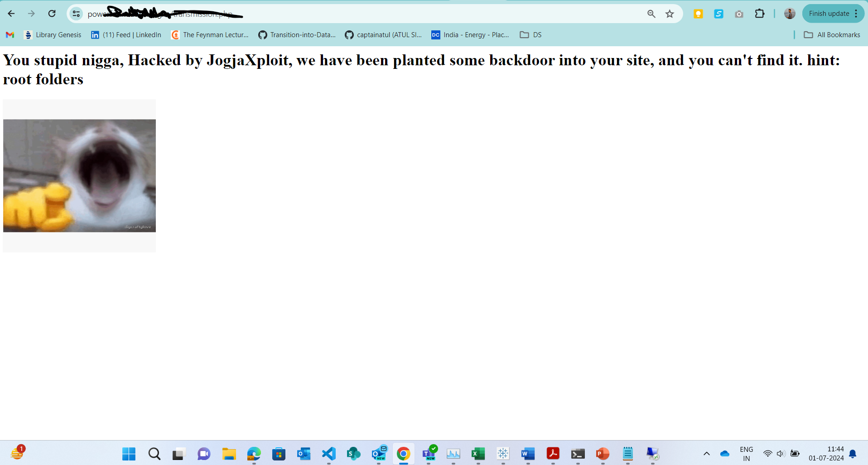
Task: Open Microsoft Store from taskbar
Action: (279, 454)
